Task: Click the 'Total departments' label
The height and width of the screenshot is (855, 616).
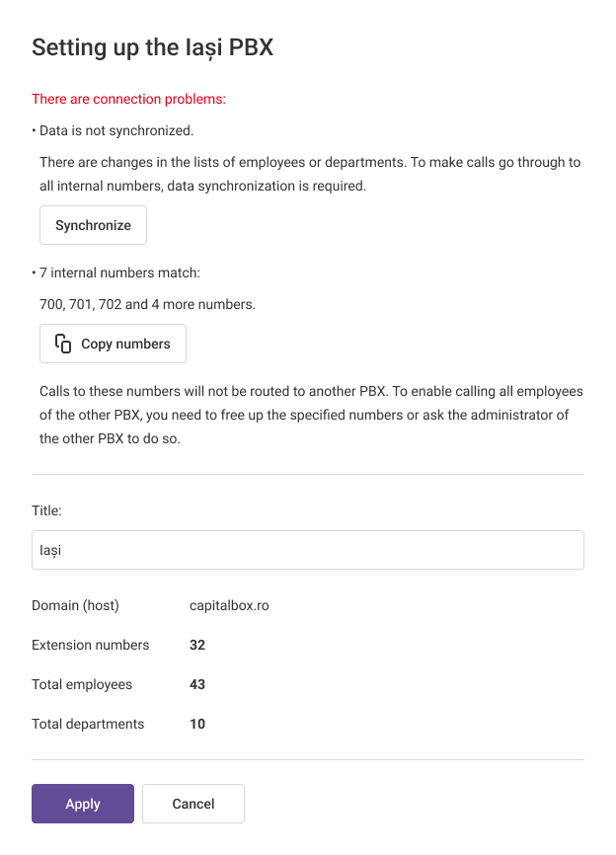Action: pyautogui.click(x=88, y=724)
